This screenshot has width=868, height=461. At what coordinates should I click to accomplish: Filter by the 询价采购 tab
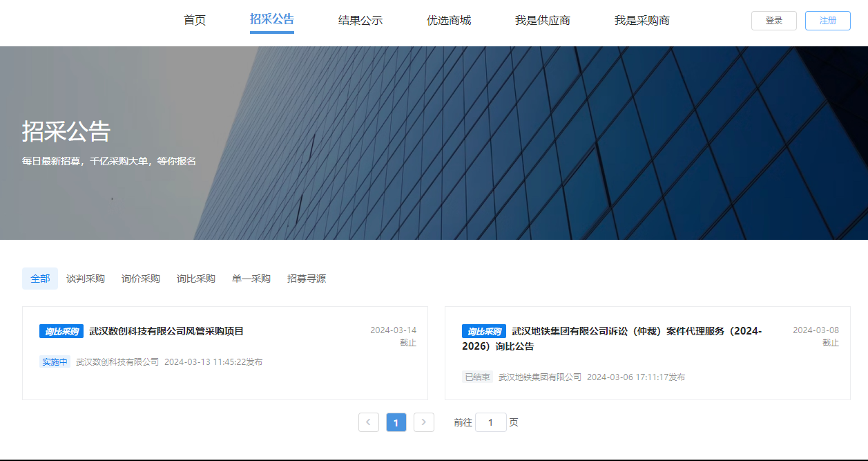[141, 279]
